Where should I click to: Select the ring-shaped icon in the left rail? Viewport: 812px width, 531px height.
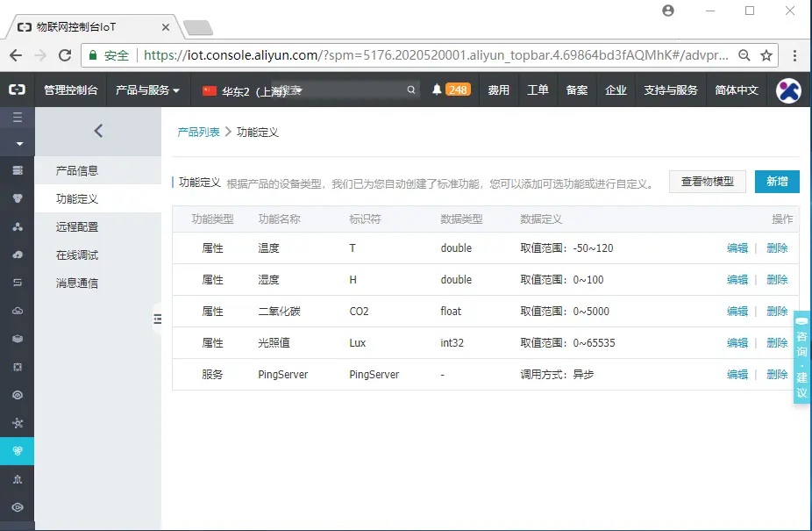coord(18,395)
